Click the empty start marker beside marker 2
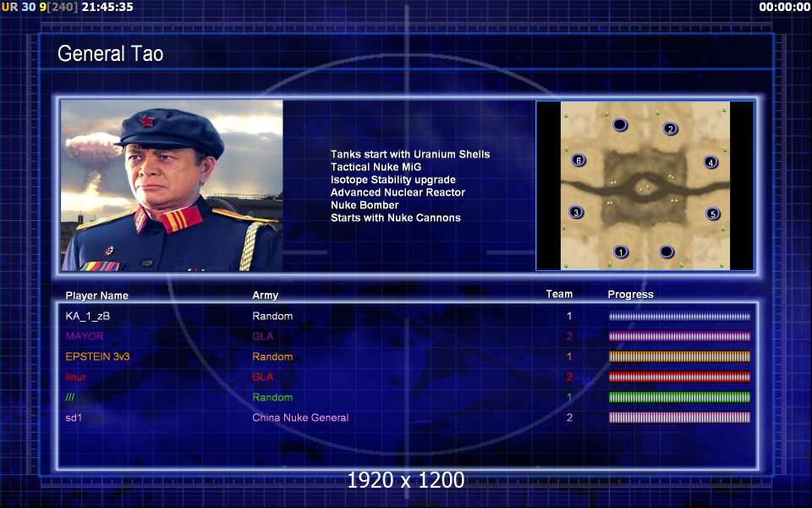The width and height of the screenshot is (812, 508). (620, 125)
